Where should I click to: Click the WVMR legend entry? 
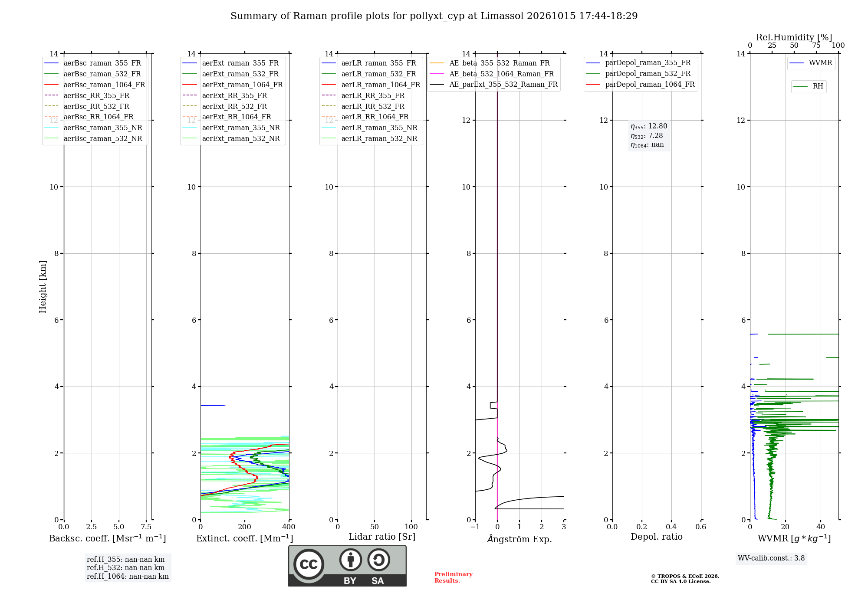(x=811, y=63)
